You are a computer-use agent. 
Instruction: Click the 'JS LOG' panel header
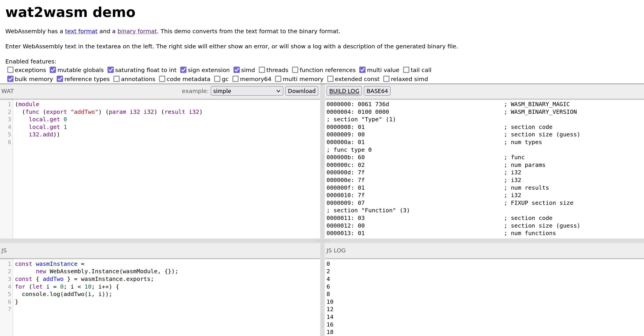(336, 250)
